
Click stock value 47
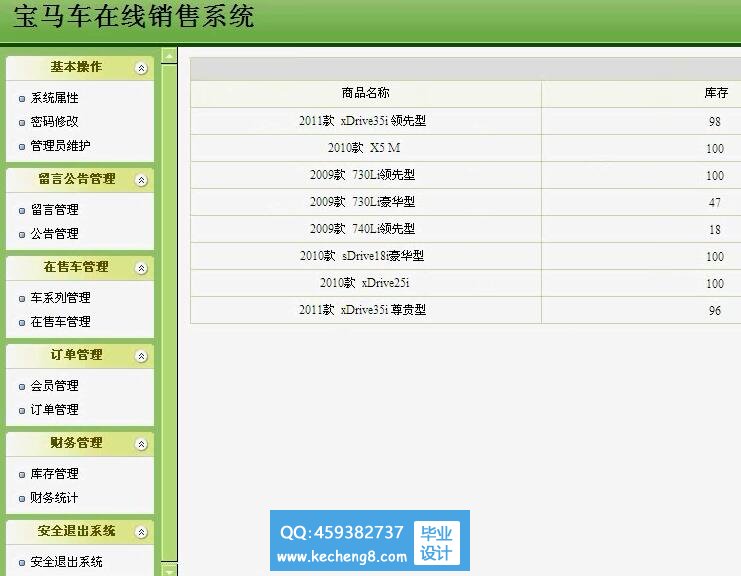pyautogui.click(x=715, y=203)
